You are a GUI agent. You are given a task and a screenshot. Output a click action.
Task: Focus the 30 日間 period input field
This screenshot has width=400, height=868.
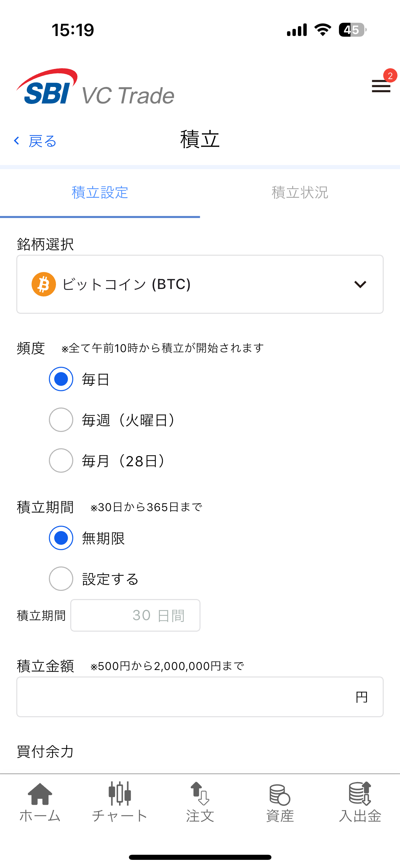[x=135, y=615]
